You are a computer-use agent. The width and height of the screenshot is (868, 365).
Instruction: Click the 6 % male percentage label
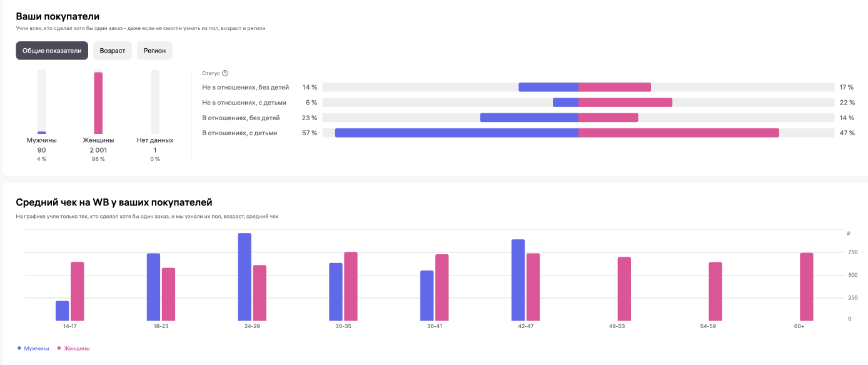(311, 102)
